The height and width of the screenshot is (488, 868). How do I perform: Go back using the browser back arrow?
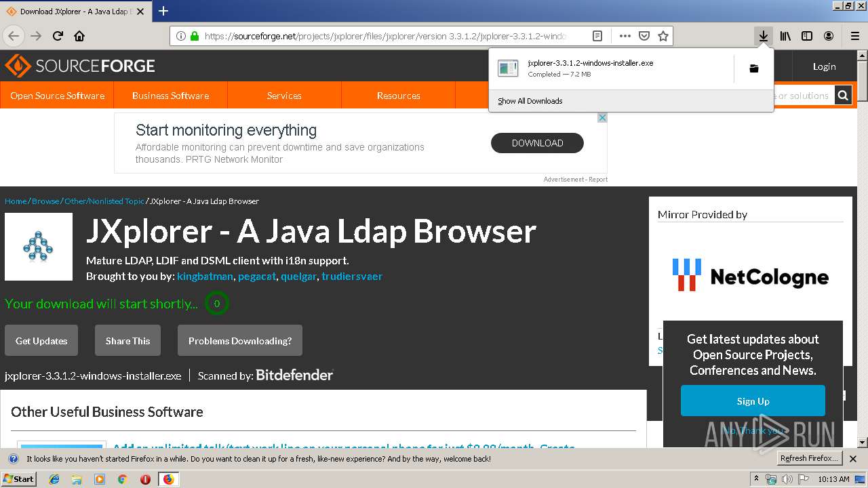tap(14, 36)
